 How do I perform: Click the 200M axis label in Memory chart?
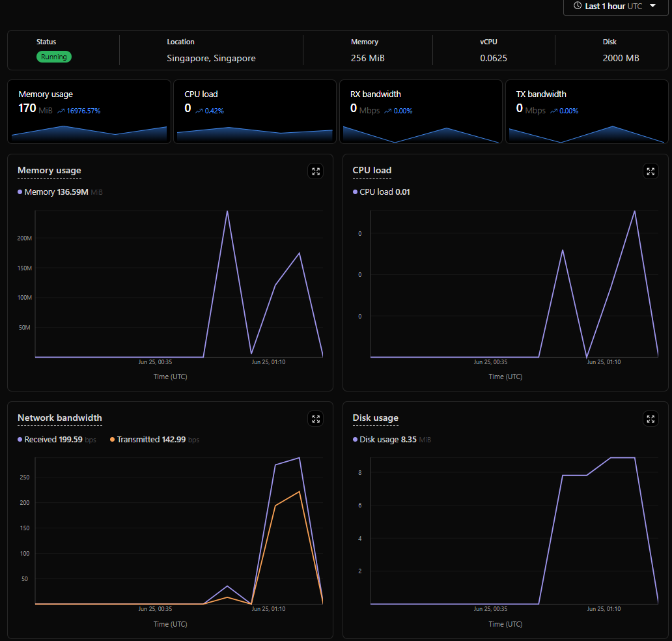click(25, 238)
